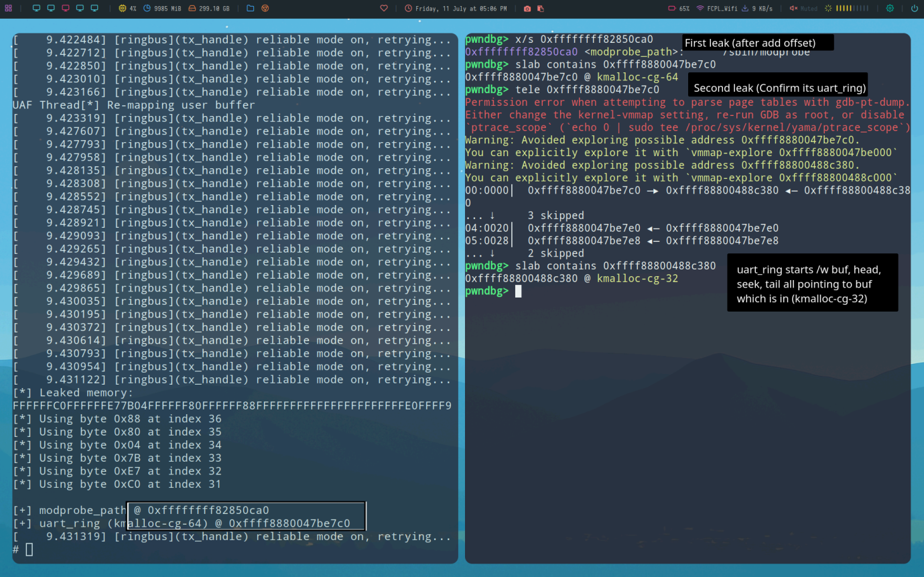This screenshot has width=924, height=577.
Task: Click the power button icon
Action: pyautogui.click(x=915, y=9)
